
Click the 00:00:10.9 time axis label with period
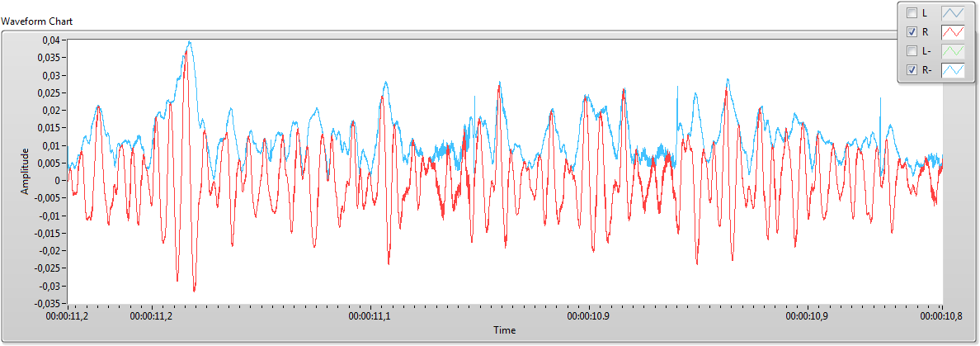click(589, 316)
